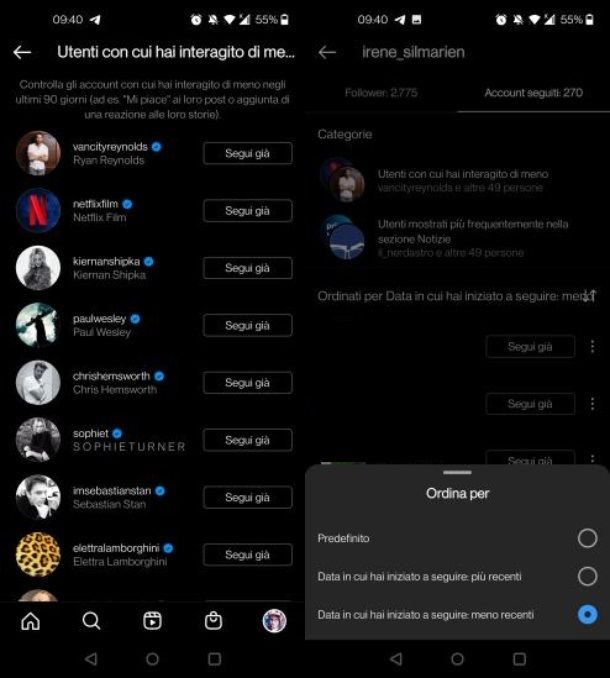Tap first Segui già button in the followed list
610x678 pixels.
click(530, 346)
